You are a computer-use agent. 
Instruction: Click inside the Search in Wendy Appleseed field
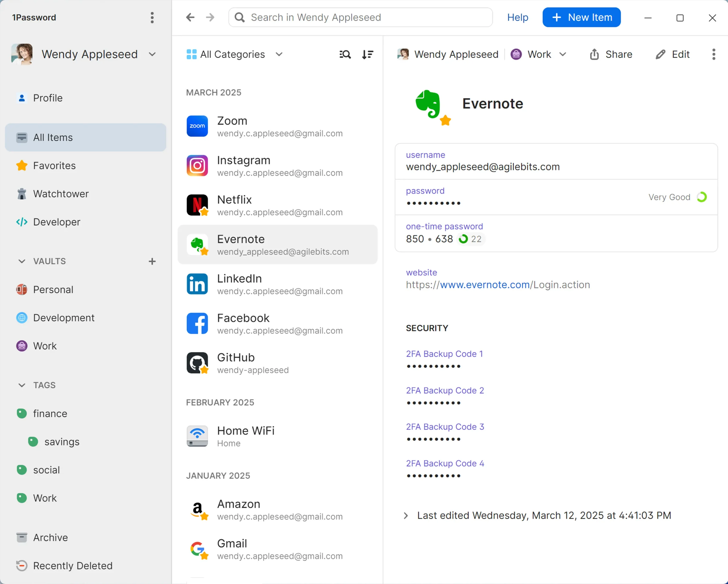tap(360, 17)
